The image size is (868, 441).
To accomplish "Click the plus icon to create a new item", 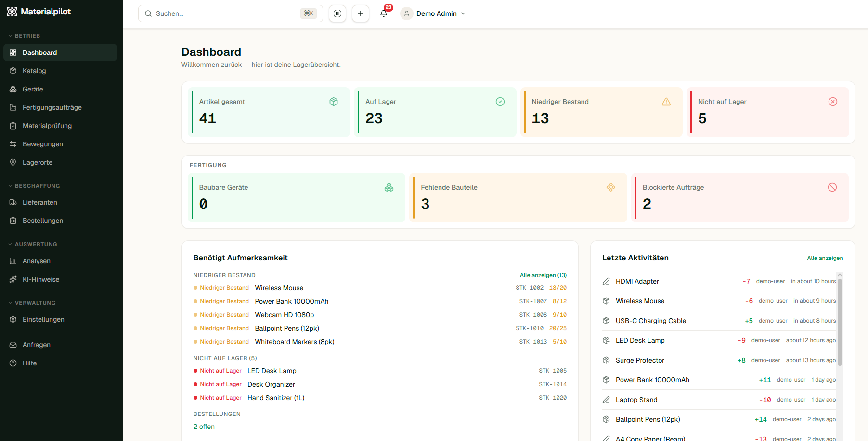I will coord(361,13).
